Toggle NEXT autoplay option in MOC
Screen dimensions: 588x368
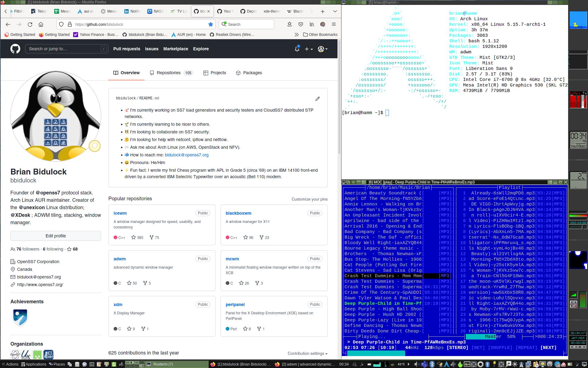548,347
